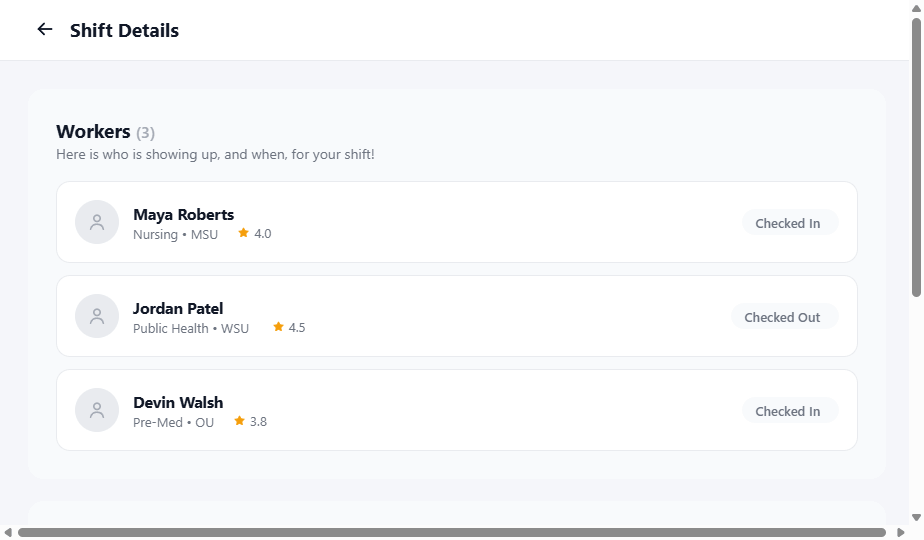
Task: Open the Devin Walsh name link
Action: [178, 403]
